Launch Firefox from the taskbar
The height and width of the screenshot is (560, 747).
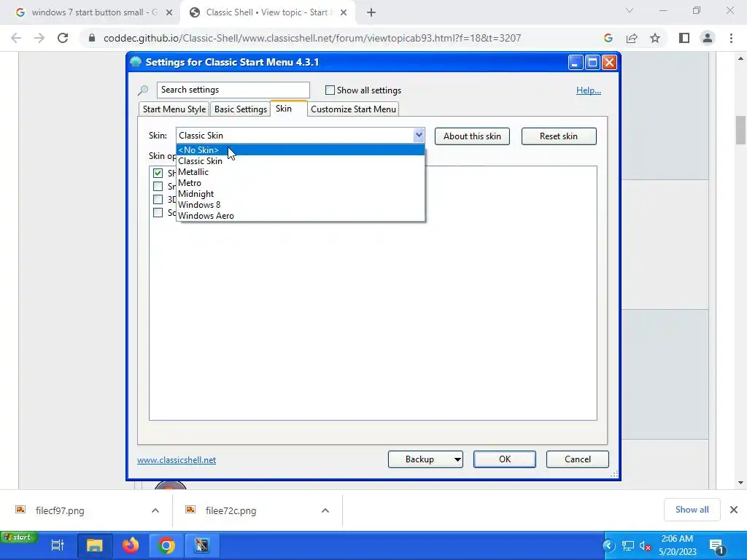click(130, 545)
